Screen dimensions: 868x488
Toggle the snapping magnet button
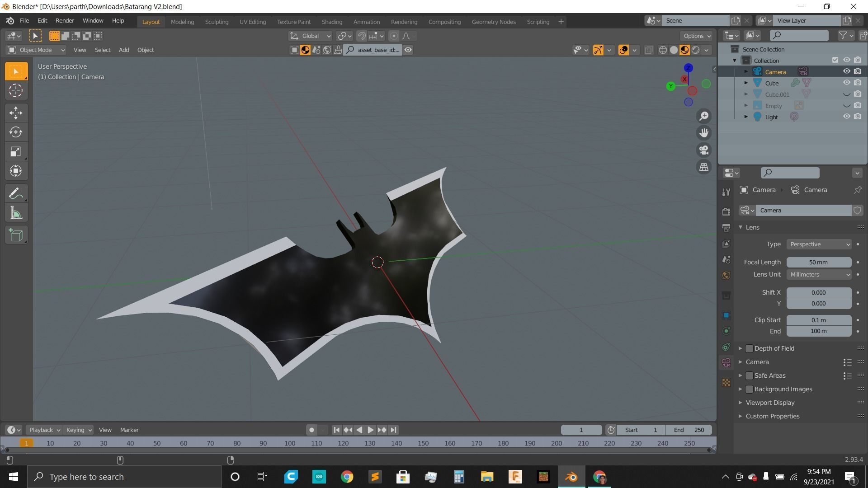coord(362,36)
